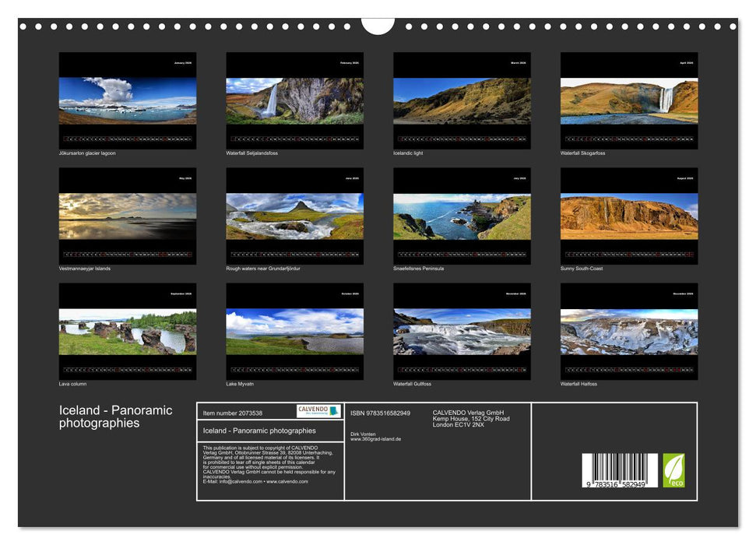Image resolution: width=756 pixels, height=545 pixels.
Task: Click the www.360grad-island.de website link
Action: pyautogui.click(x=375, y=438)
